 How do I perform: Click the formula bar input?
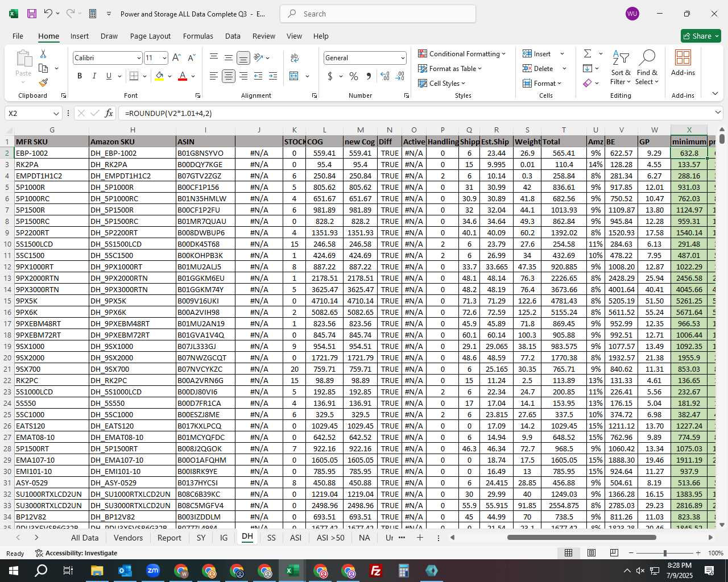415,113
